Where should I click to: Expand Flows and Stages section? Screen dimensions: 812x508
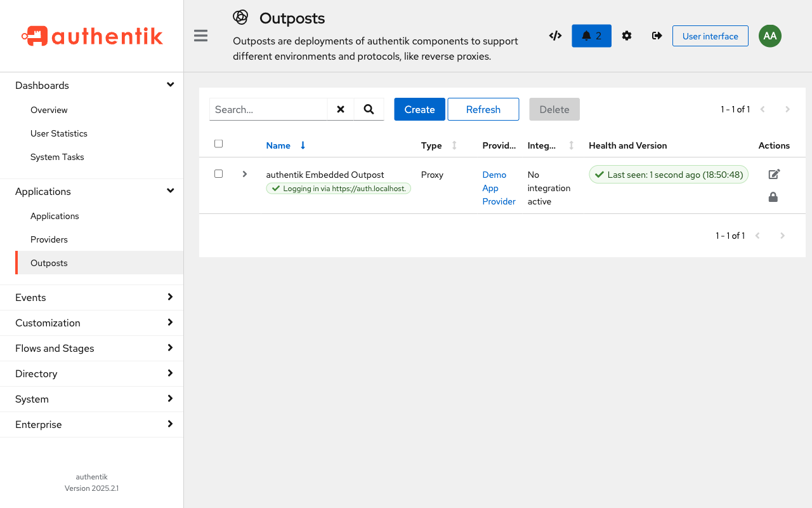tap(92, 348)
